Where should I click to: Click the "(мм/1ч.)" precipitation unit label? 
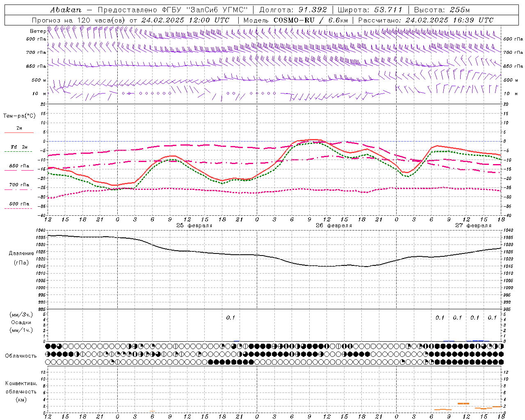coord(21,330)
